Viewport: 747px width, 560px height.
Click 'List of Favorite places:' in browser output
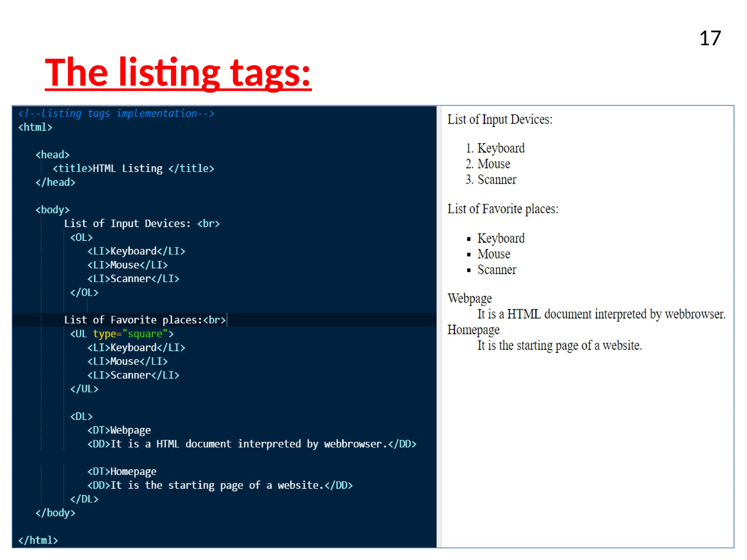tap(503, 209)
